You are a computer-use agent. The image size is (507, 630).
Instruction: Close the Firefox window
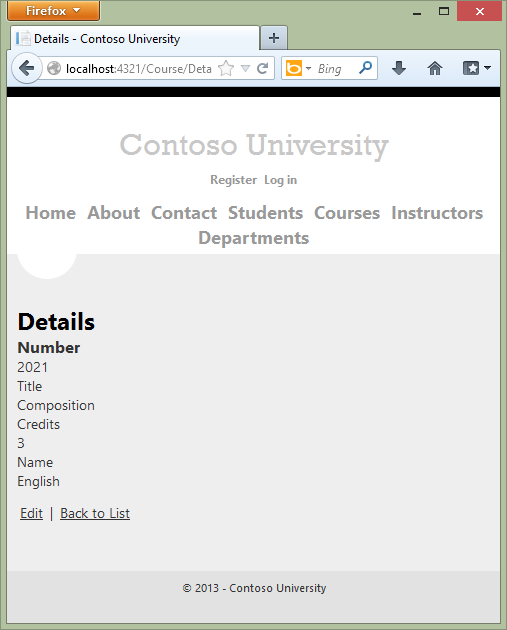(x=480, y=11)
